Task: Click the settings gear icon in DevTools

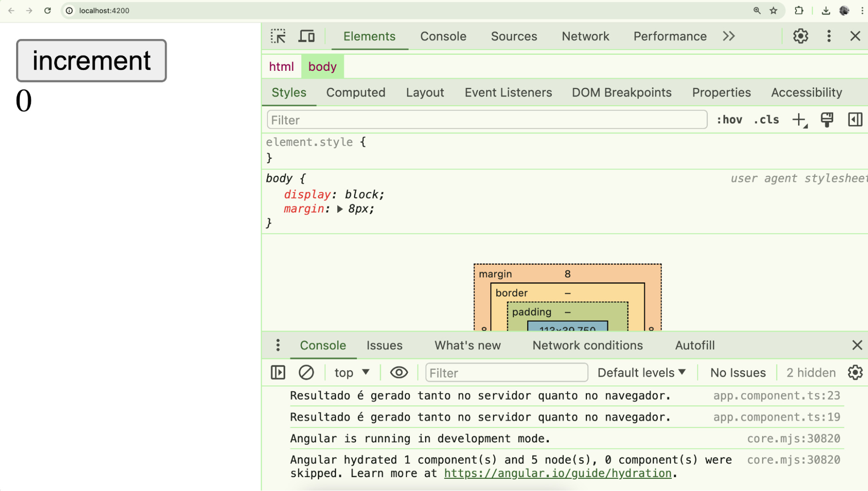Action: pyautogui.click(x=801, y=36)
